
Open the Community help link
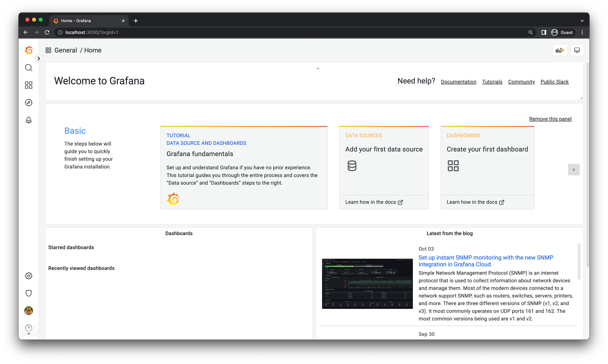point(521,82)
